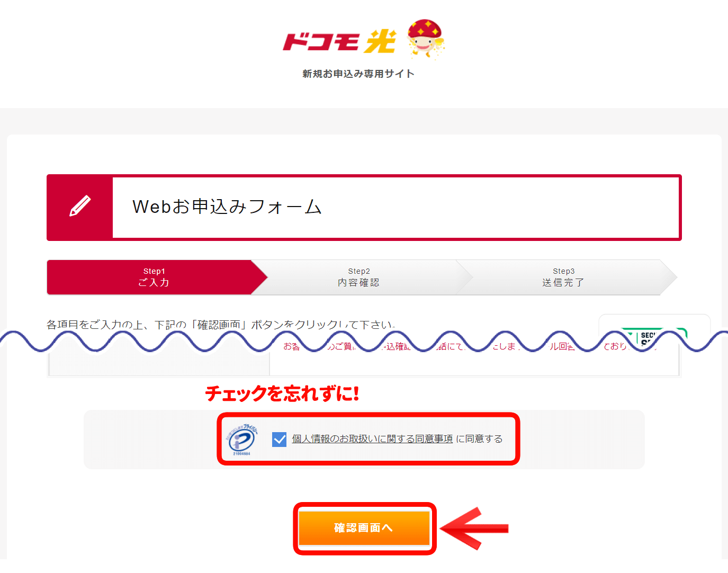Click the チェックを忘れずに! red annotation
This screenshot has width=728, height=573.
point(282,393)
